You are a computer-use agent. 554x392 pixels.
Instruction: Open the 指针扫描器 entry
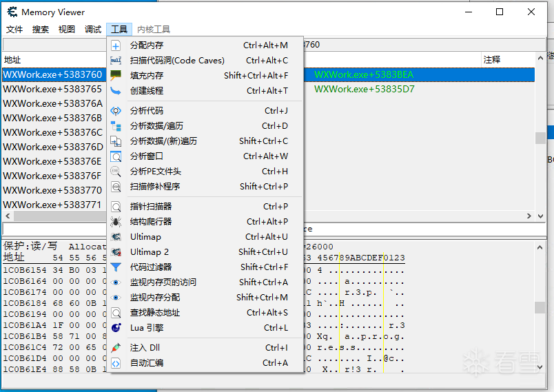205,207
